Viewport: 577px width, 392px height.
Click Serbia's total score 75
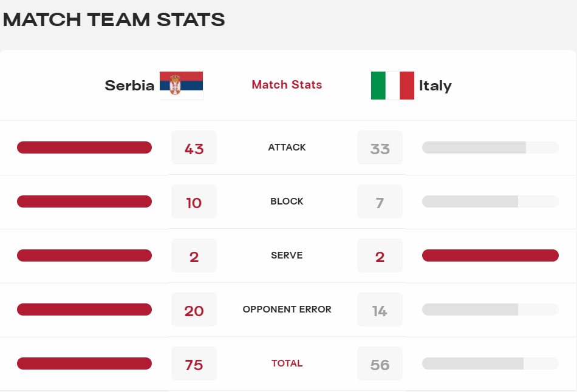194,364
